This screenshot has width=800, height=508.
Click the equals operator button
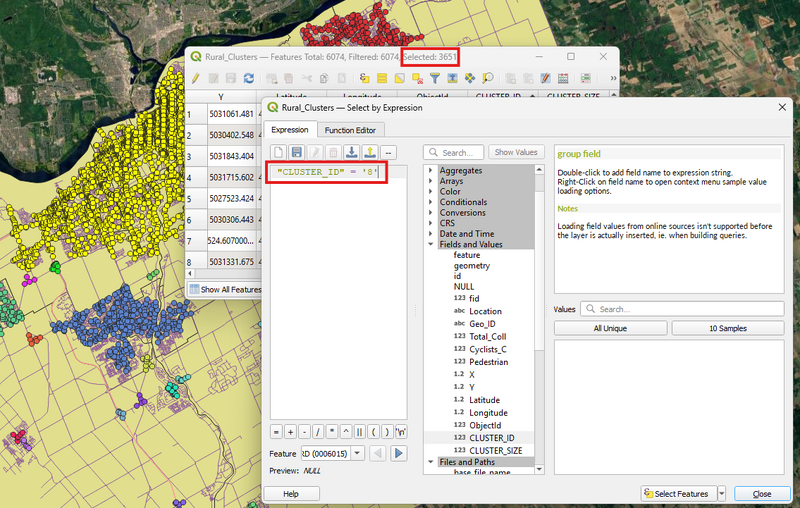(276, 432)
